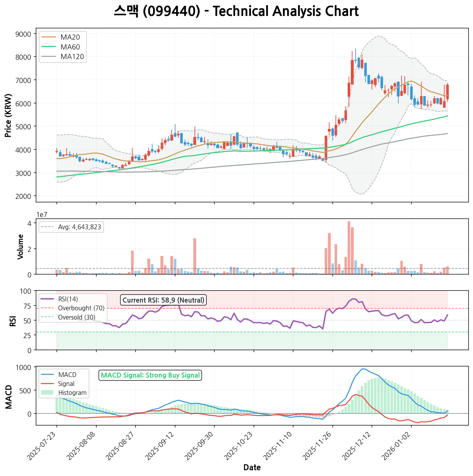Click the Oversold (30) legend entry
The width and height of the screenshot is (473, 476).
(77, 317)
